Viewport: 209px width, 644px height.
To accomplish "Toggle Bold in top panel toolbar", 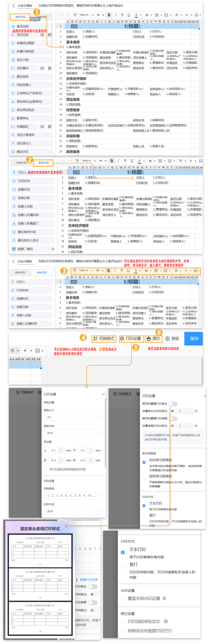I will click(x=109, y=15).
